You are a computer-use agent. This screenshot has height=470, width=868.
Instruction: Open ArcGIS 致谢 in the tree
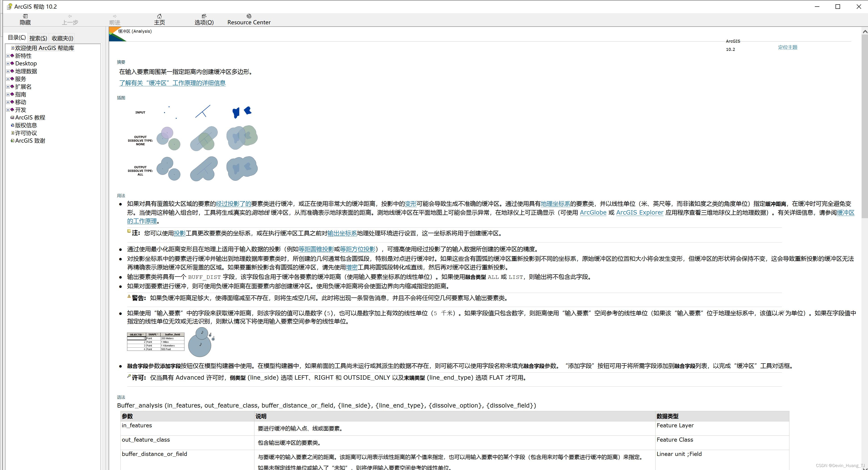[30, 141]
